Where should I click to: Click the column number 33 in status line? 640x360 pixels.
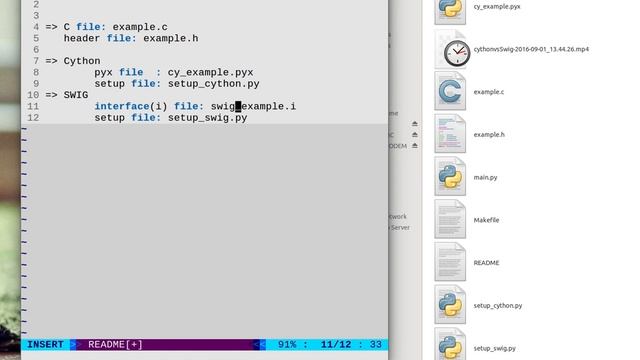376,344
